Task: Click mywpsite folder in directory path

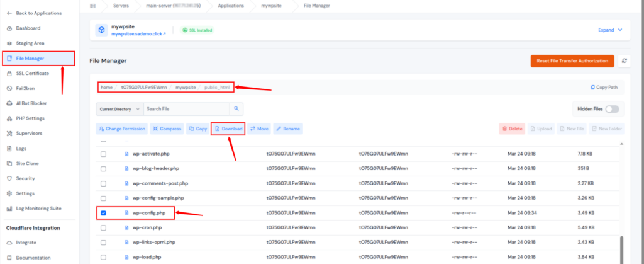Action: tap(186, 87)
